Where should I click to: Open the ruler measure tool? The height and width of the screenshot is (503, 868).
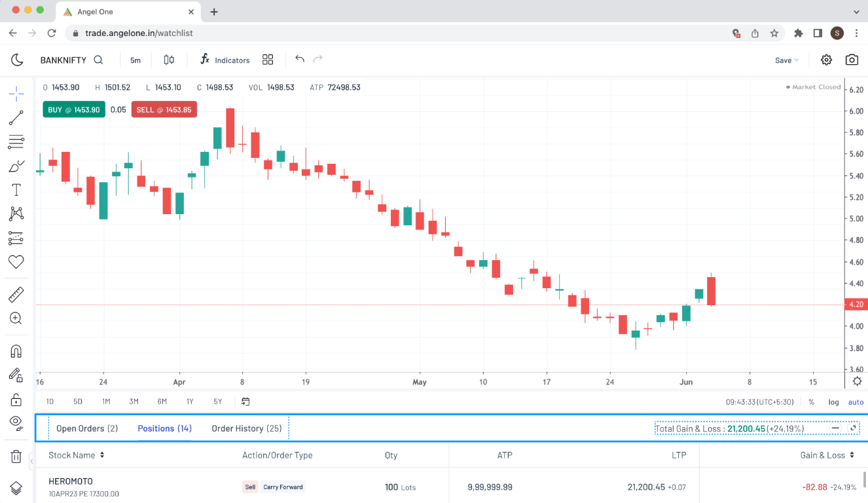pos(16,295)
